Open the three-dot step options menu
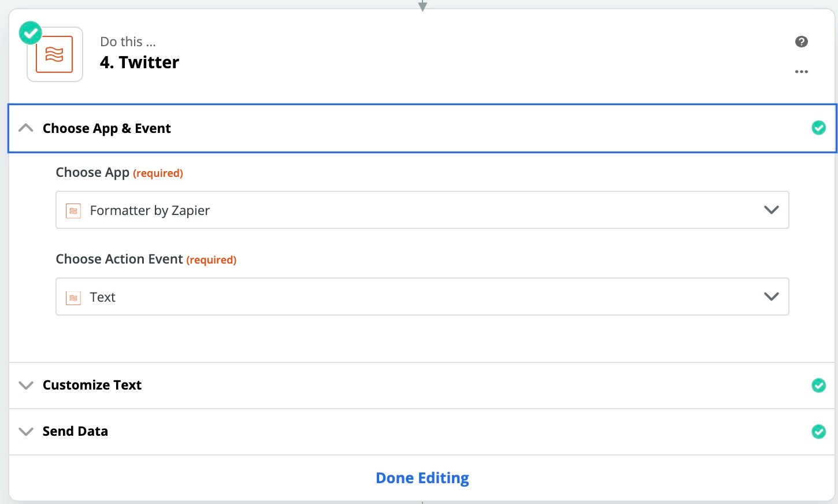 [801, 72]
